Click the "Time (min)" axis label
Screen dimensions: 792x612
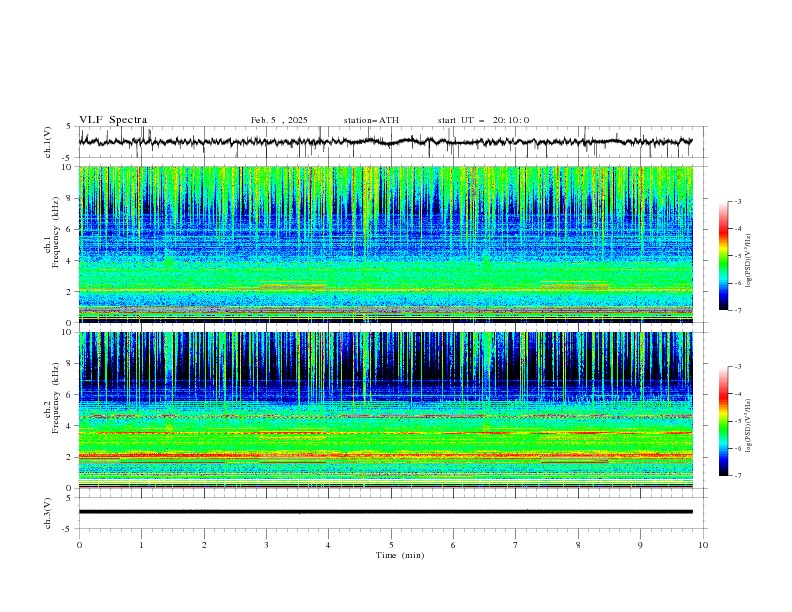tap(400, 555)
